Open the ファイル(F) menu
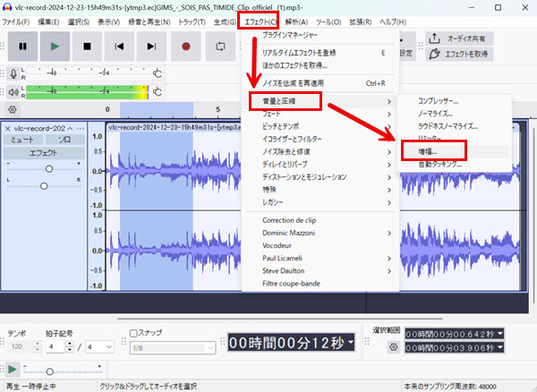This screenshot has height=392, width=537. pos(16,22)
